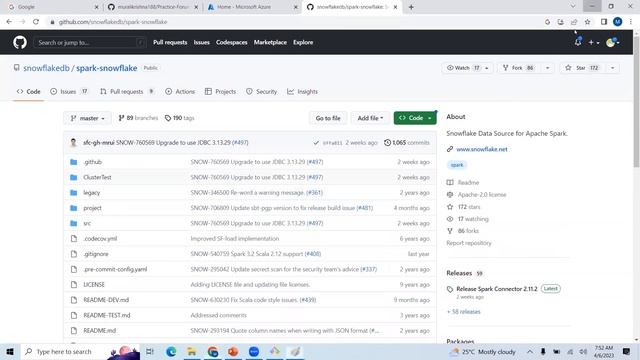Screen dimensions: 640x360
Task: View the 190 tags link
Action: pos(180,118)
